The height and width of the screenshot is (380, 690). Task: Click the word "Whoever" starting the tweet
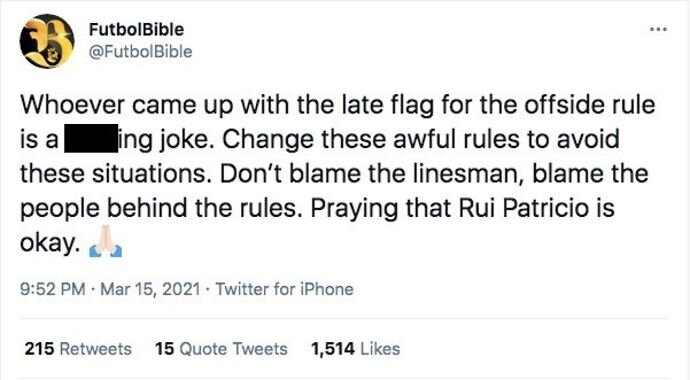pyautogui.click(x=73, y=105)
